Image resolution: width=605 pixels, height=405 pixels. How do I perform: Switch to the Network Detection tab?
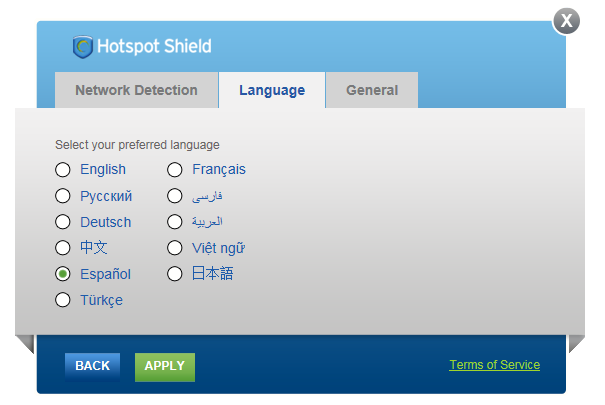[x=136, y=90]
